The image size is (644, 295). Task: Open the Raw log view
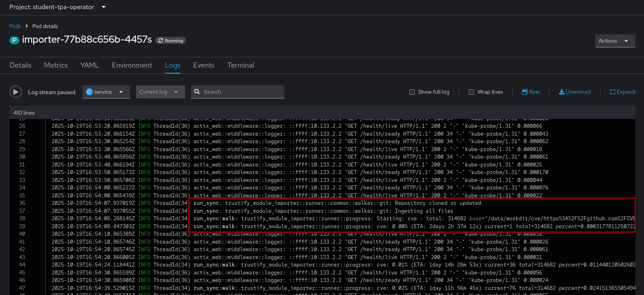(530, 92)
